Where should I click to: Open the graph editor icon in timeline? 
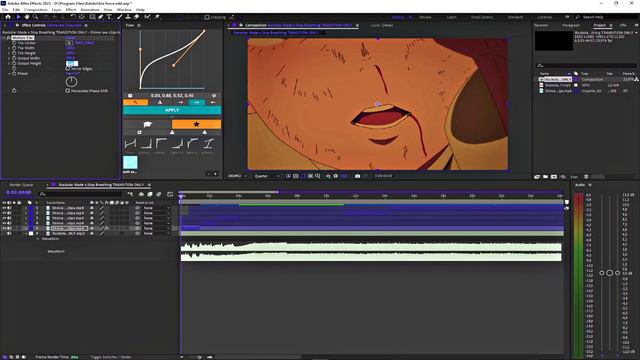pyautogui.click(x=170, y=194)
